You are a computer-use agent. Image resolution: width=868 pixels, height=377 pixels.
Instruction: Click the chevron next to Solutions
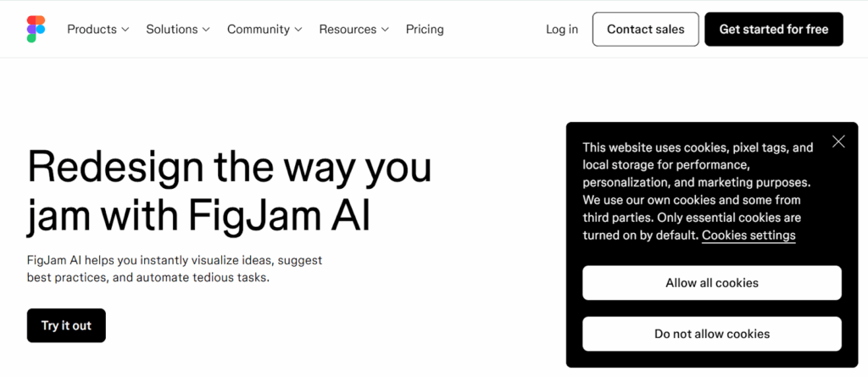pos(206,30)
